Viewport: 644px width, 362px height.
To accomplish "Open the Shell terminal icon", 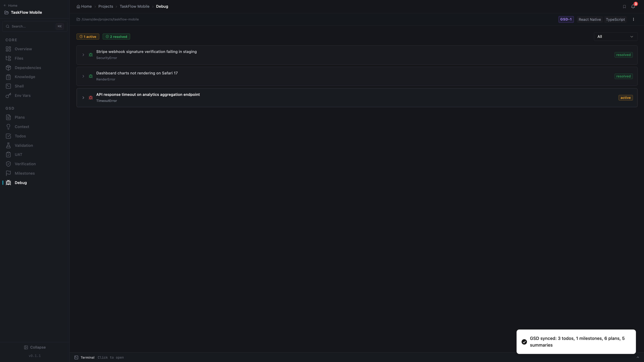I will [9, 86].
